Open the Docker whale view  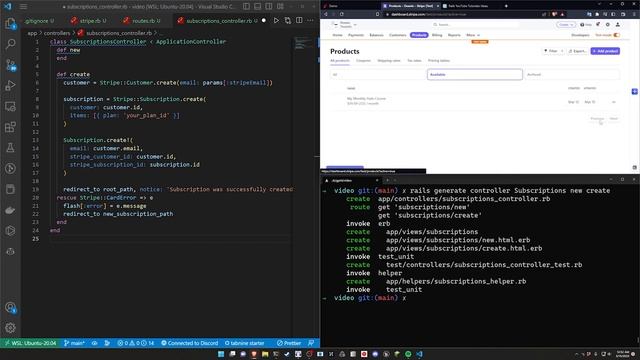pos(11,210)
